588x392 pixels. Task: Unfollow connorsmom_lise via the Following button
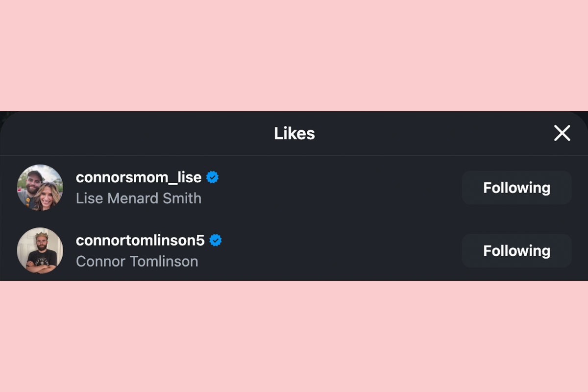pos(516,187)
